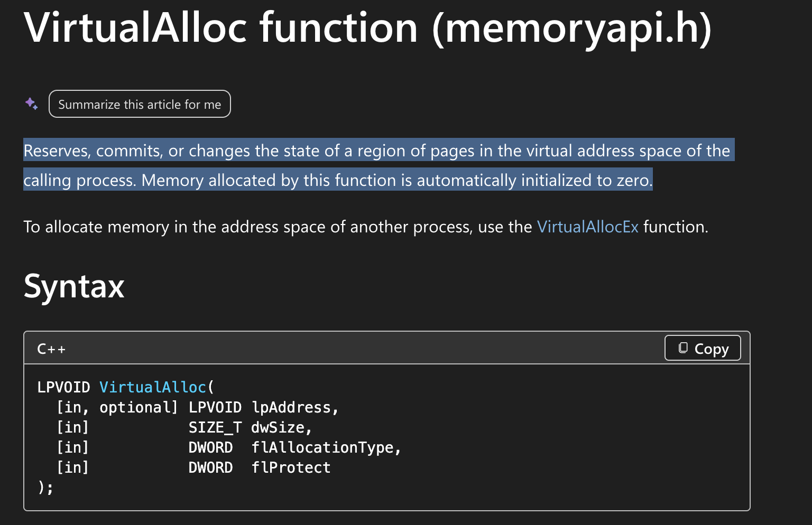The image size is (812, 525).
Task: Click the phrase automatically initialized to zero
Action: (534, 180)
